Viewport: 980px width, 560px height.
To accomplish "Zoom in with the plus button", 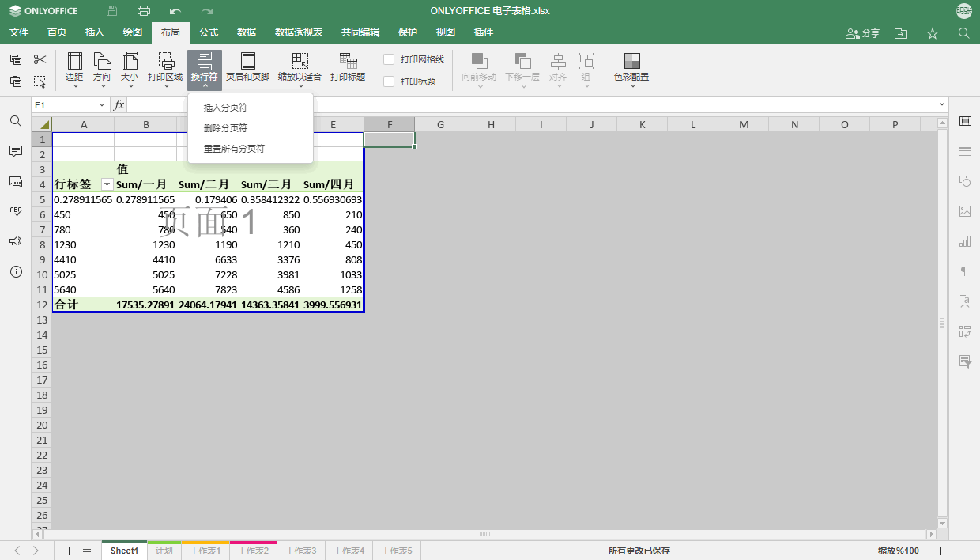I will click(940, 551).
